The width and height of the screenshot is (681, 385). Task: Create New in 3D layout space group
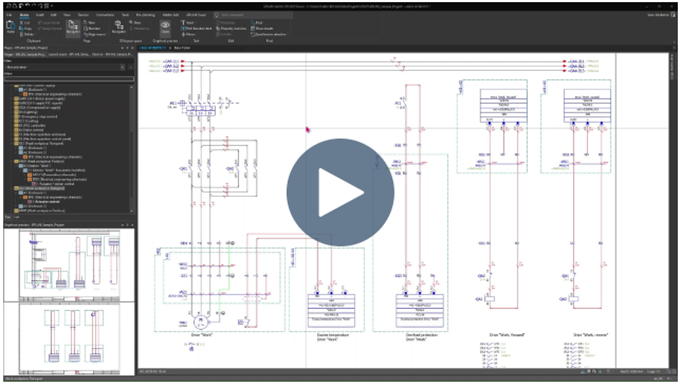coord(135,23)
